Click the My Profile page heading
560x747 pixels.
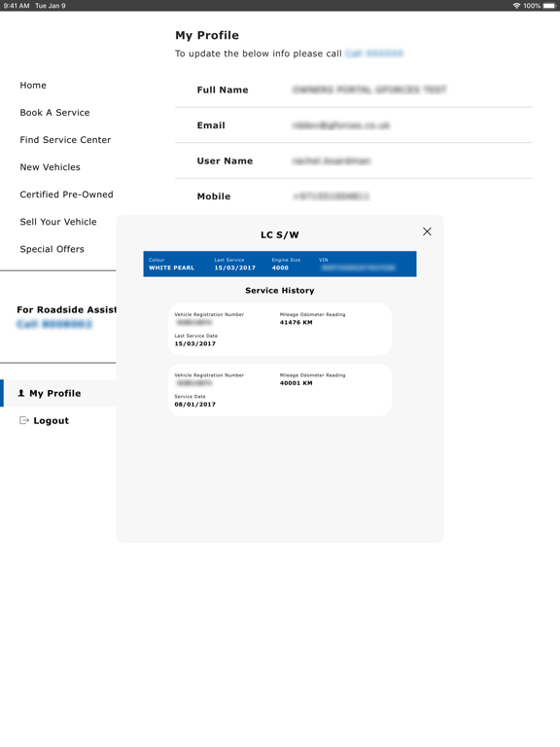tap(207, 35)
